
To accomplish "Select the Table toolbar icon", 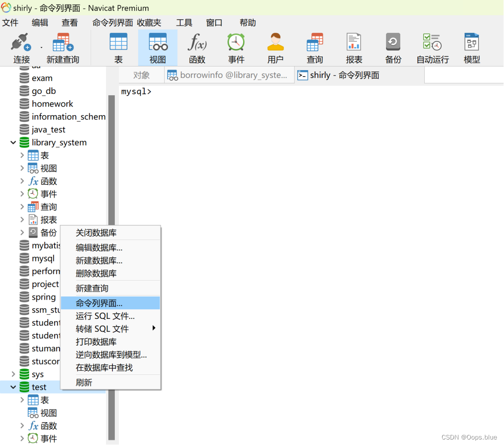I will (119, 42).
